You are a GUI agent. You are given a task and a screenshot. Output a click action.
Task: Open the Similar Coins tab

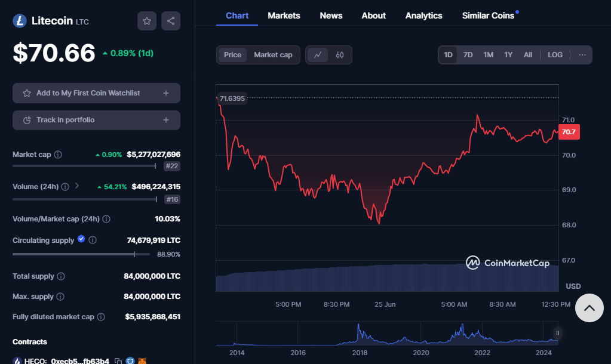pyautogui.click(x=488, y=16)
